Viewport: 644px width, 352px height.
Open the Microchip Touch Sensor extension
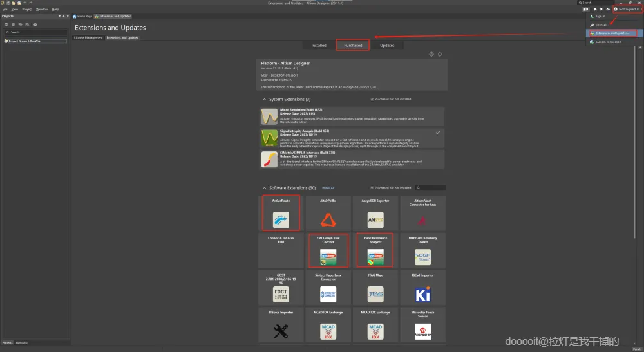[422, 325]
